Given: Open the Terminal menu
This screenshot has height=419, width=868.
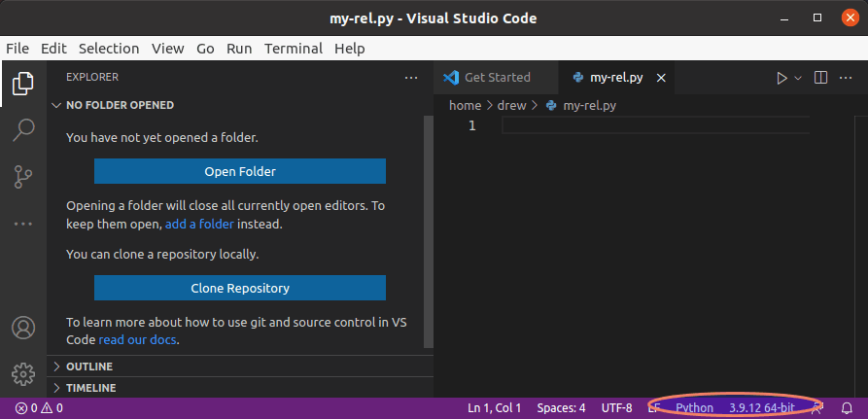Looking at the screenshot, I should (294, 49).
